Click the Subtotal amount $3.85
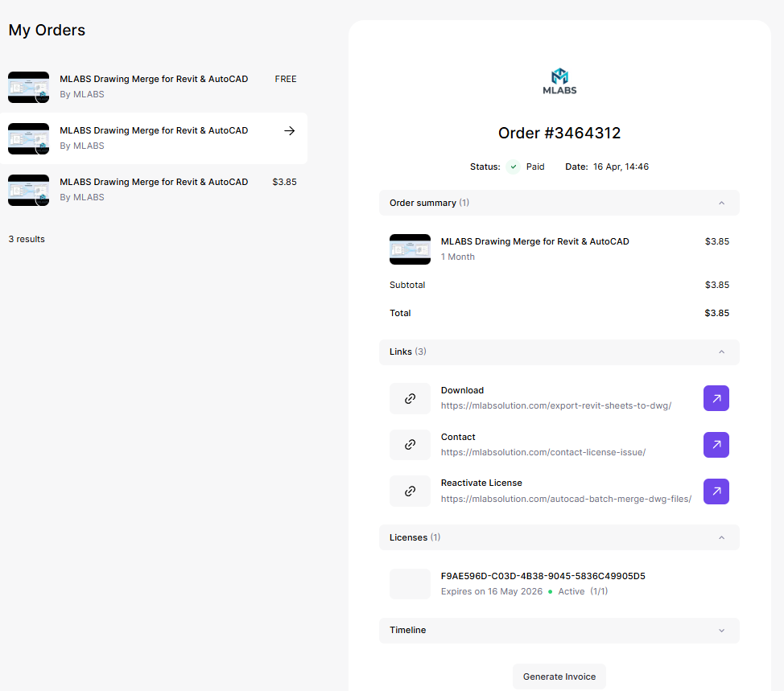784x691 pixels. pos(717,285)
